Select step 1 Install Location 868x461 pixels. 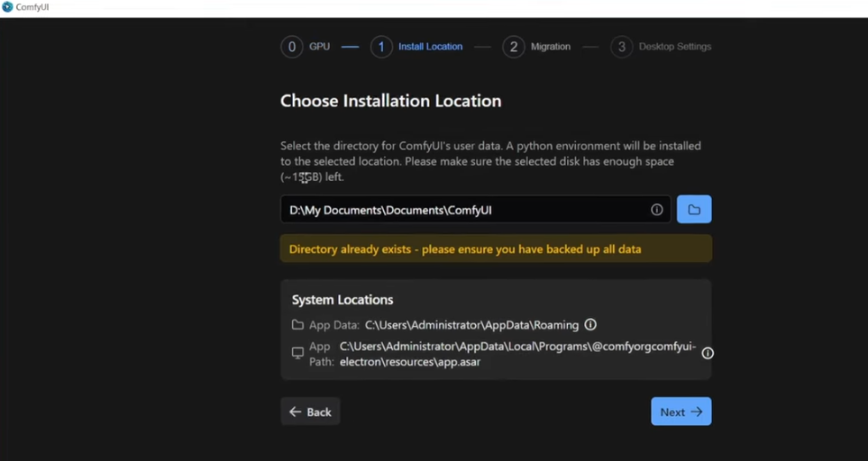click(416, 47)
